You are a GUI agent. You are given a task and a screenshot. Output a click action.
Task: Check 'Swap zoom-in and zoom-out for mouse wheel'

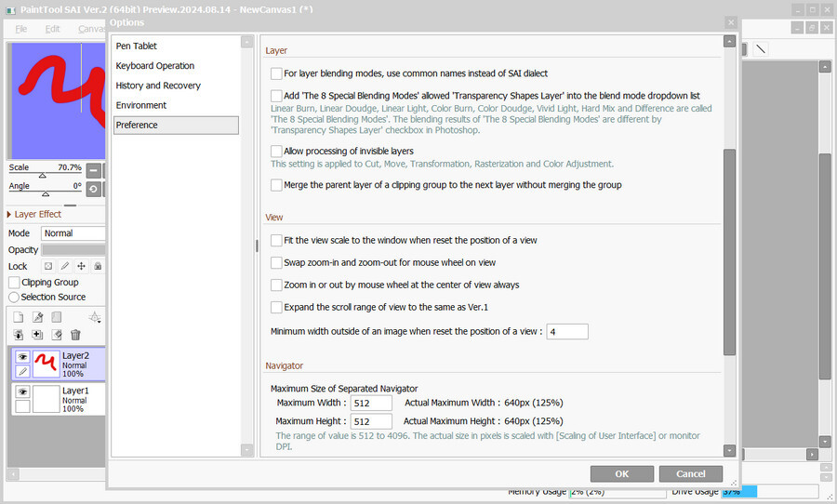276,262
